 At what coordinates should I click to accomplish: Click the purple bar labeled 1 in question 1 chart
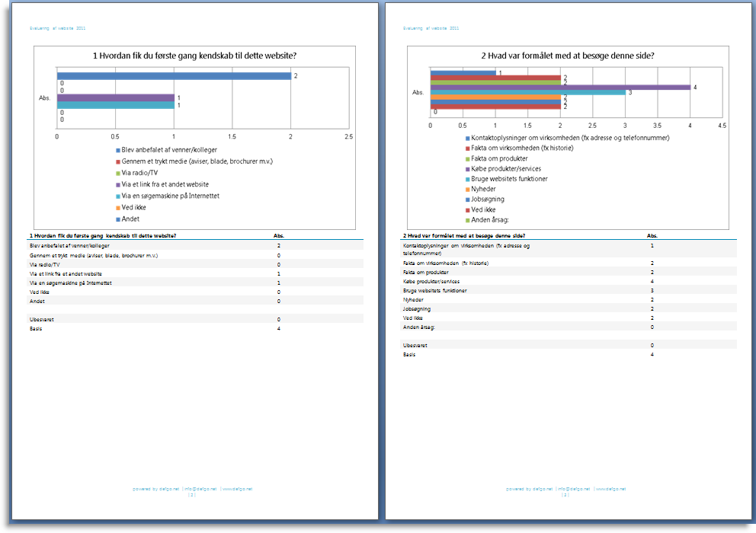[x=116, y=97]
